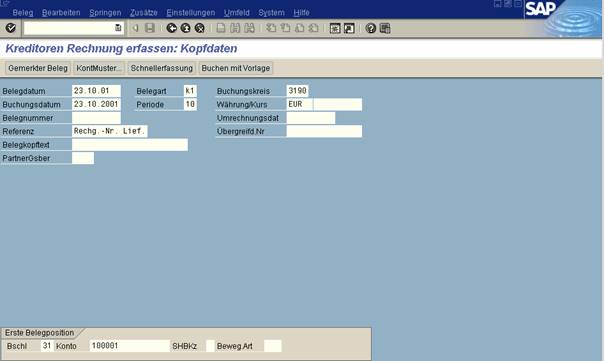The height and width of the screenshot is (361, 604).
Task: Click the Konto field with 100001
Action: pos(129,346)
